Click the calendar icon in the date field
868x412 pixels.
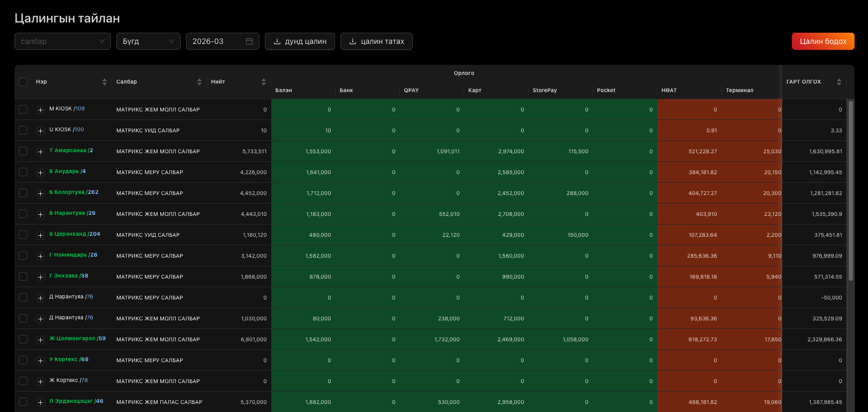249,41
